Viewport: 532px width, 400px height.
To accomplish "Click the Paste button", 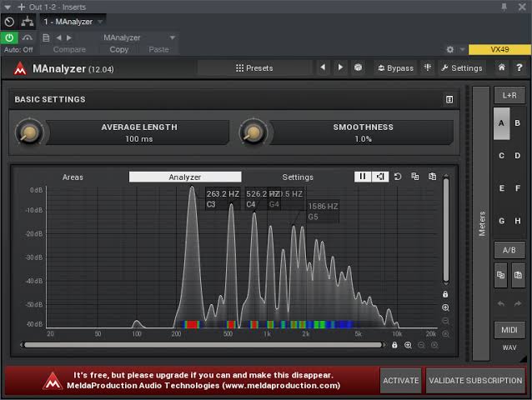I will 158,49.
